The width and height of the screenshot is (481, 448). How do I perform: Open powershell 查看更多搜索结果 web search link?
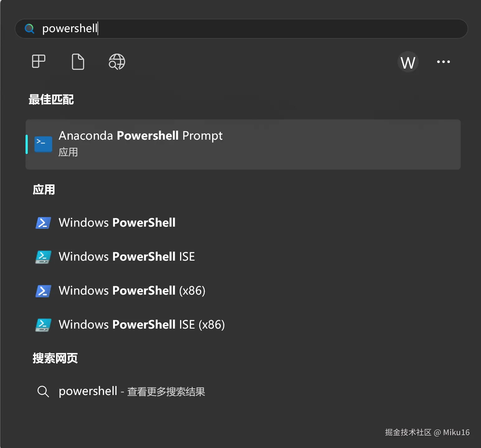pyautogui.click(x=132, y=392)
